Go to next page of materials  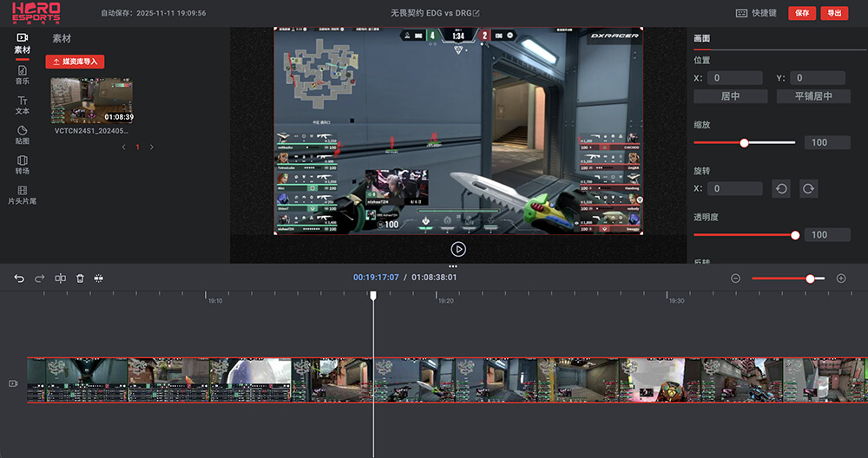pos(152,147)
